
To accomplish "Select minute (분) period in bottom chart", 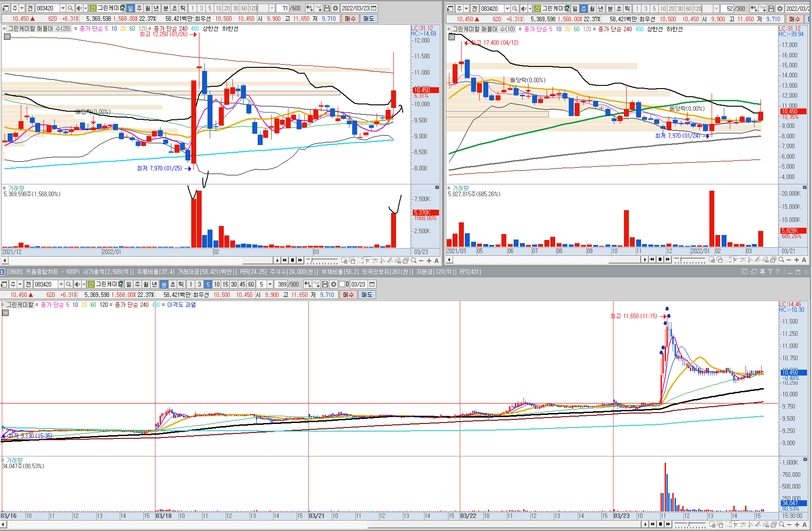I will (164, 284).
